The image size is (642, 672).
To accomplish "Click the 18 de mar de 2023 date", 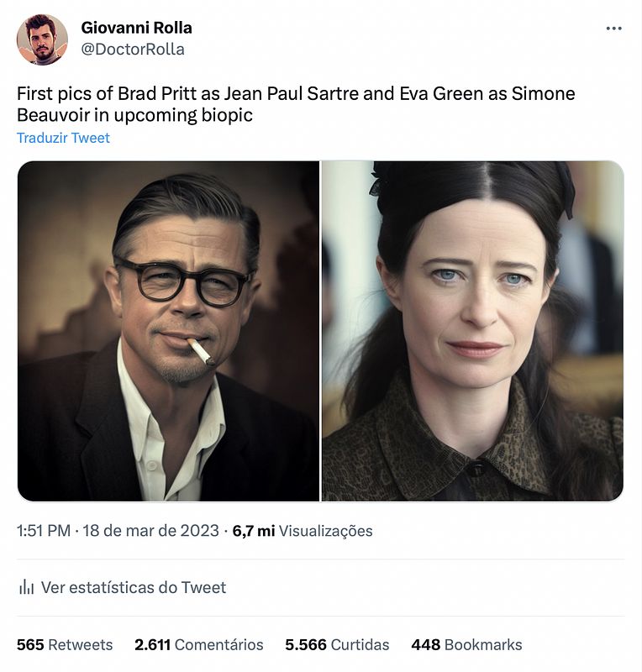I will tap(150, 531).
